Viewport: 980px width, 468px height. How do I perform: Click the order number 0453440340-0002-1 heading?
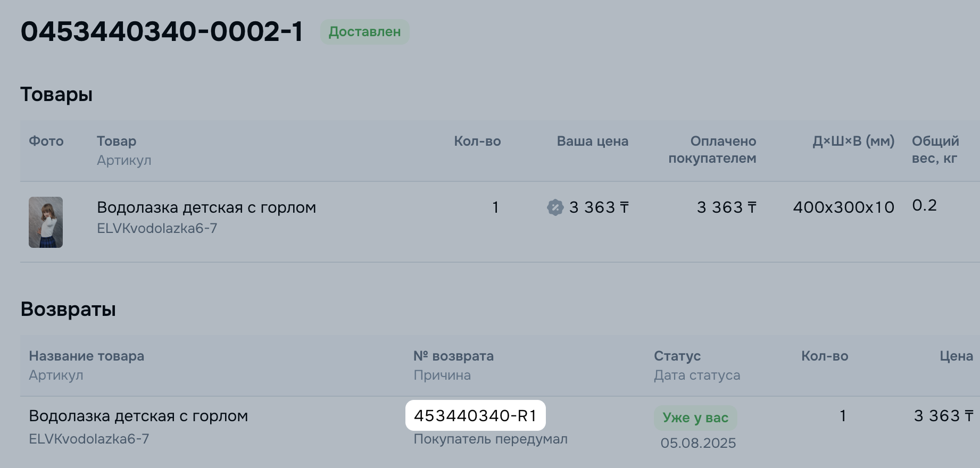[162, 31]
